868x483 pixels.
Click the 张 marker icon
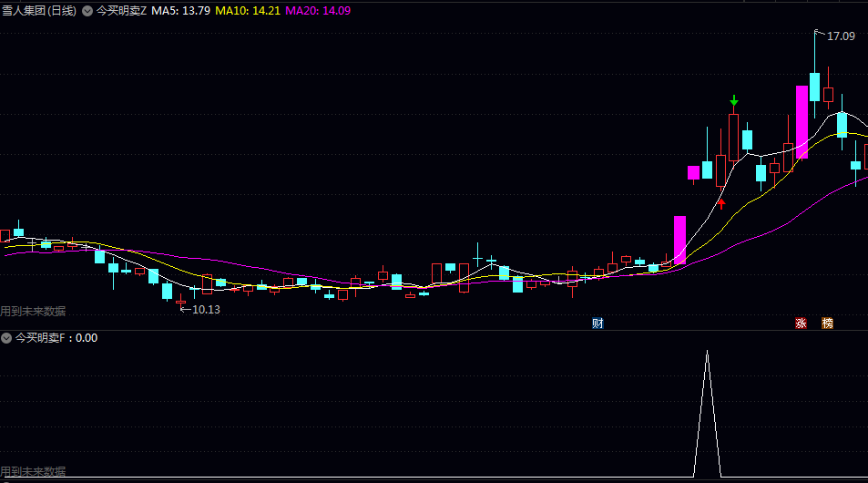point(801,324)
